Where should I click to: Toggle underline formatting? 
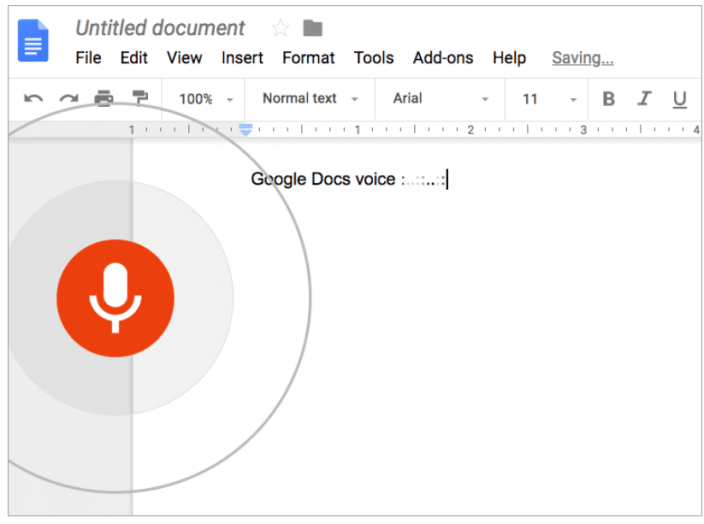(679, 99)
